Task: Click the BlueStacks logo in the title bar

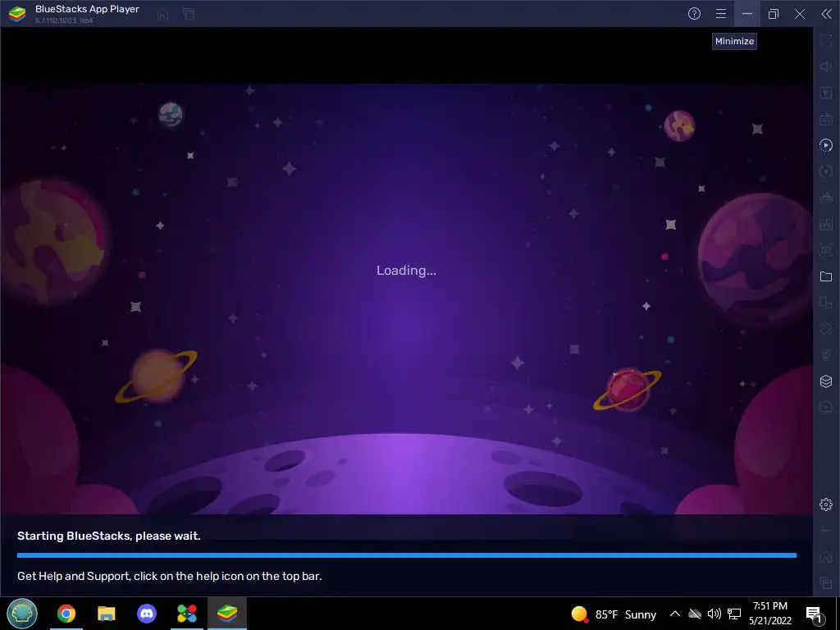Action: (17, 14)
